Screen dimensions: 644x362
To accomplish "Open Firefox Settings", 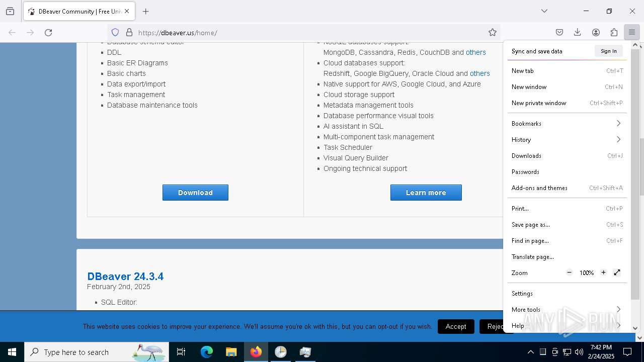I will click(567, 294).
